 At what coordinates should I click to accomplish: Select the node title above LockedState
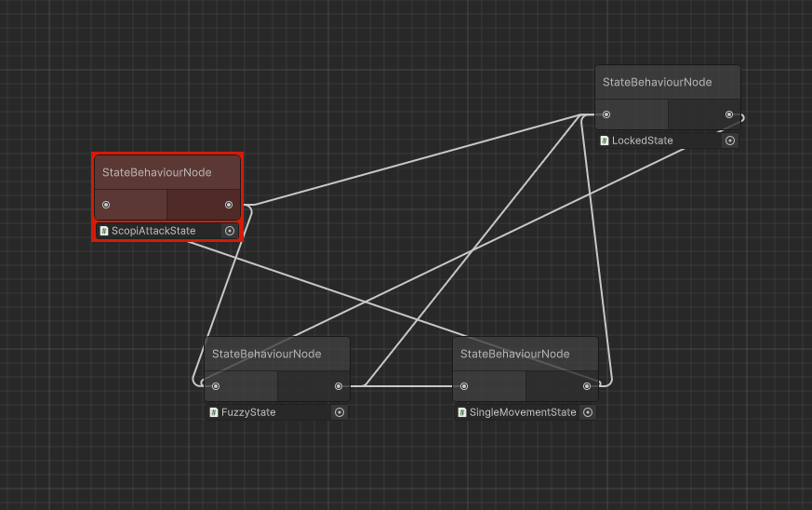[657, 82]
